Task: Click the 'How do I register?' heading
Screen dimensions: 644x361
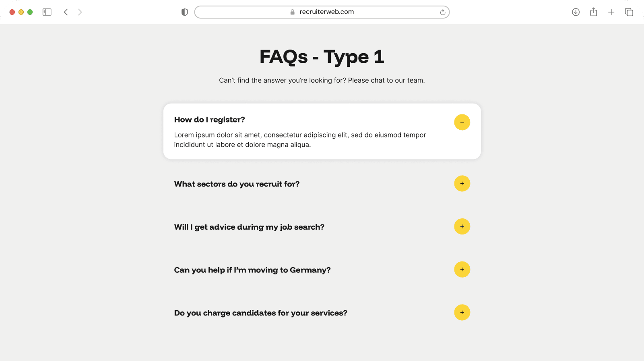Action: 209,120
